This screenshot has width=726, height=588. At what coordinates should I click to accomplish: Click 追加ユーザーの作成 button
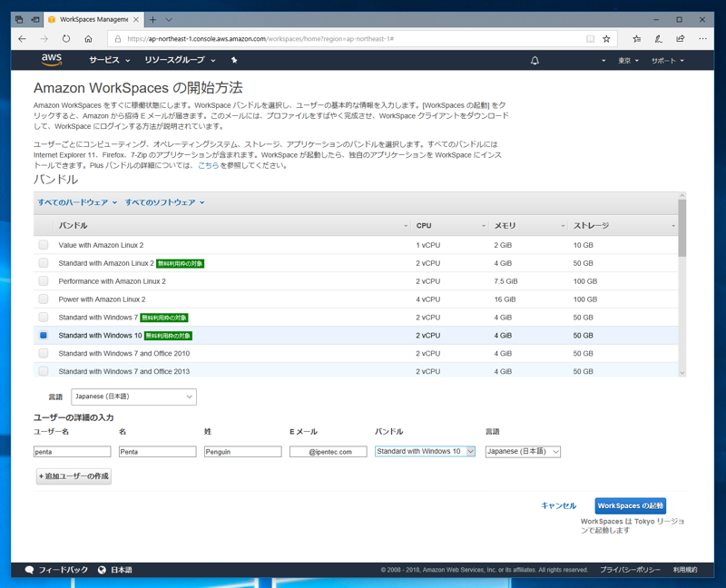tap(74, 476)
